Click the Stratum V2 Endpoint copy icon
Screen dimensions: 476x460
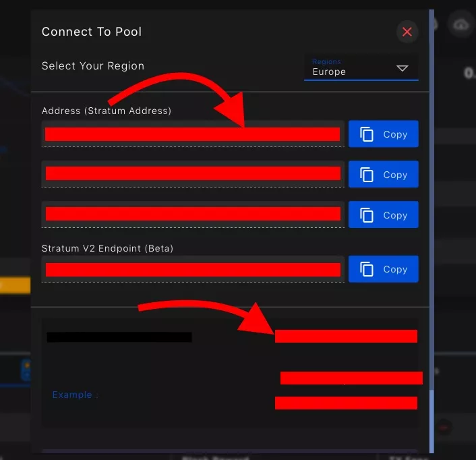coord(367,269)
